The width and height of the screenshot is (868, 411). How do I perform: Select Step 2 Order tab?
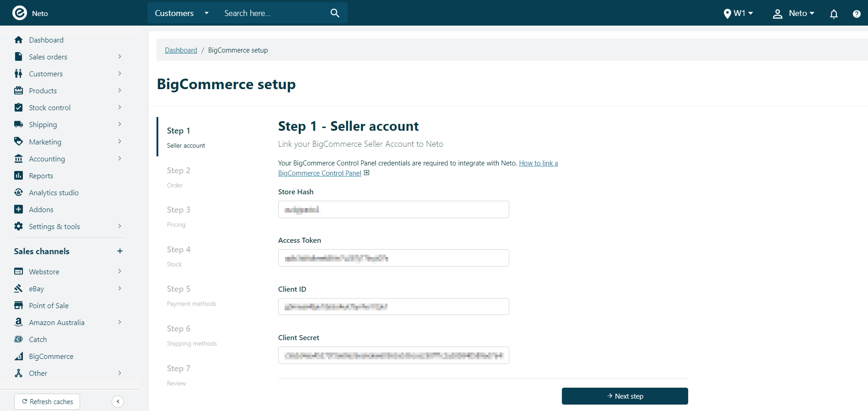pyautogui.click(x=179, y=177)
